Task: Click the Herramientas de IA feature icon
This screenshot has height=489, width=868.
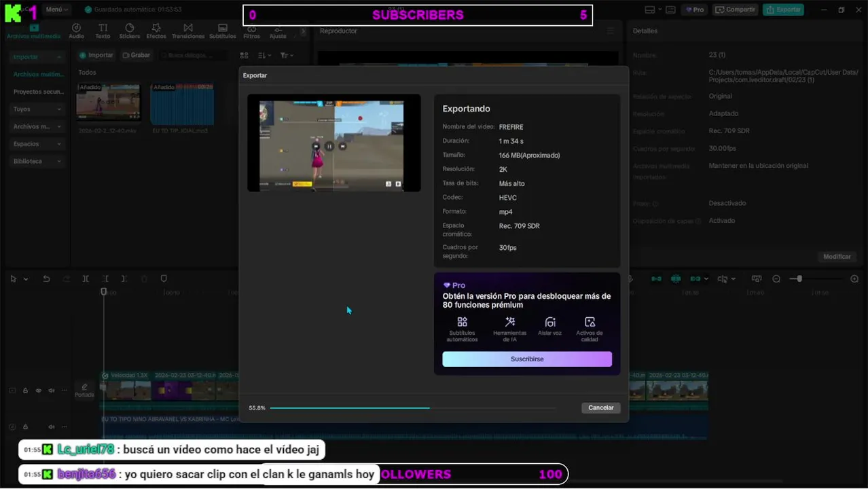Action: (510, 322)
